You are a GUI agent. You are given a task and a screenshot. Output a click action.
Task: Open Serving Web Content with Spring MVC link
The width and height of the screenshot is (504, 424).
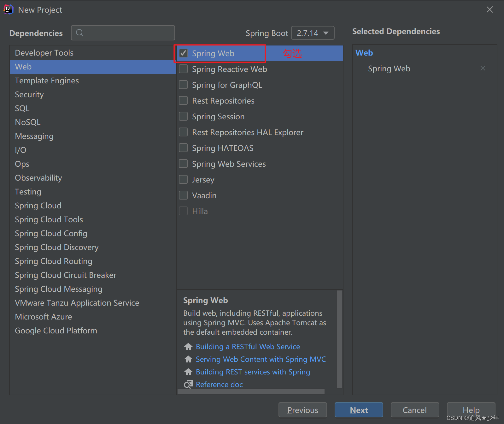261,359
